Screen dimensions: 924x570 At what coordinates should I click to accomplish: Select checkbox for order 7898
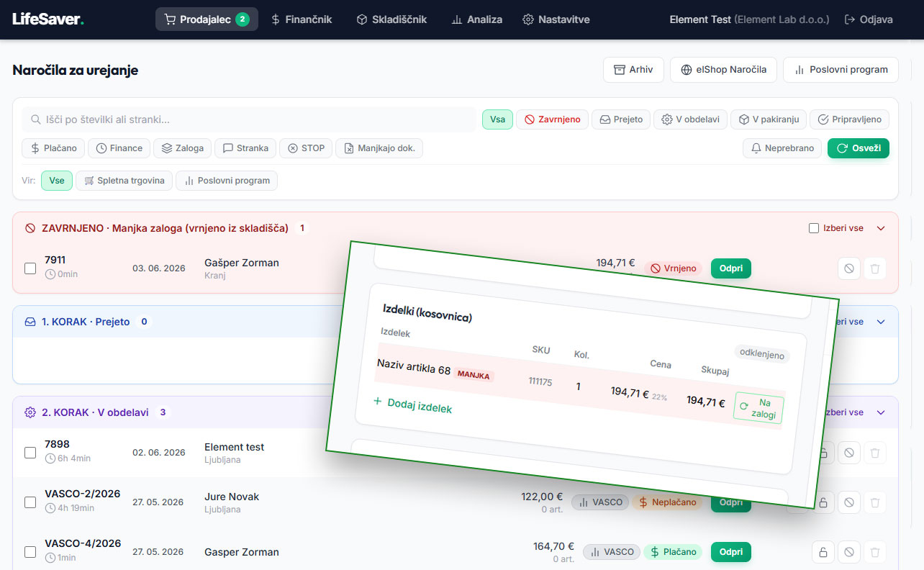click(x=30, y=453)
